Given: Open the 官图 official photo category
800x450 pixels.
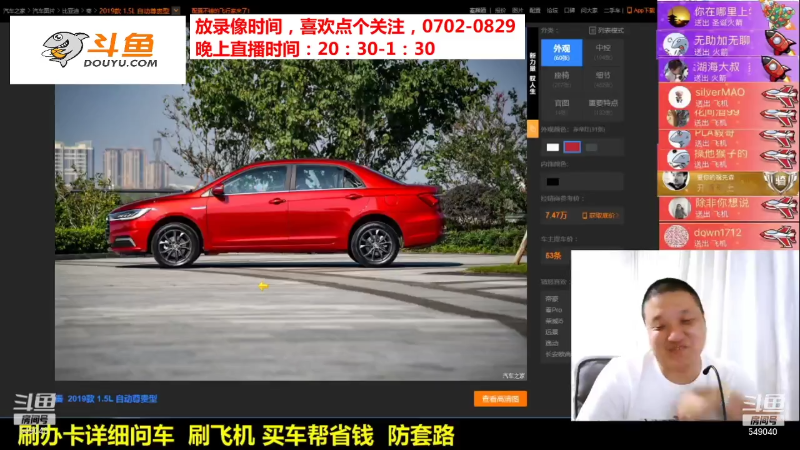Looking at the screenshot, I should 561,107.
